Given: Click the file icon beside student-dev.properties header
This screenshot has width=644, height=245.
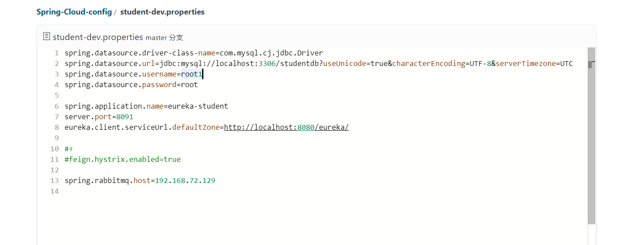Looking at the screenshot, I should (x=46, y=37).
